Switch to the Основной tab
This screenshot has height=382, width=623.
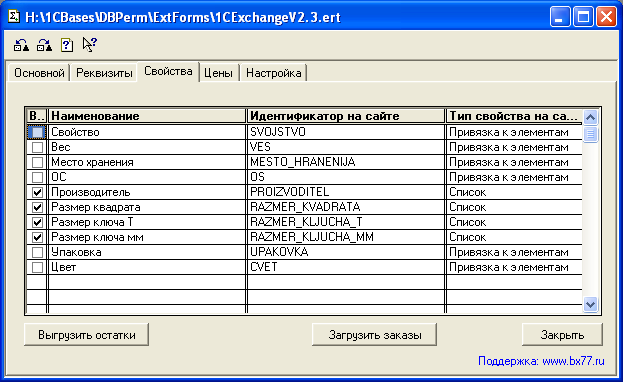point(39,73)
